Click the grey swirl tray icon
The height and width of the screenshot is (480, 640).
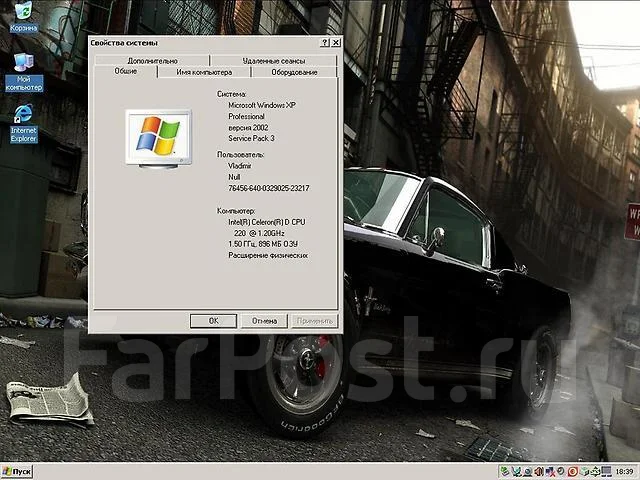click(561, 471)
